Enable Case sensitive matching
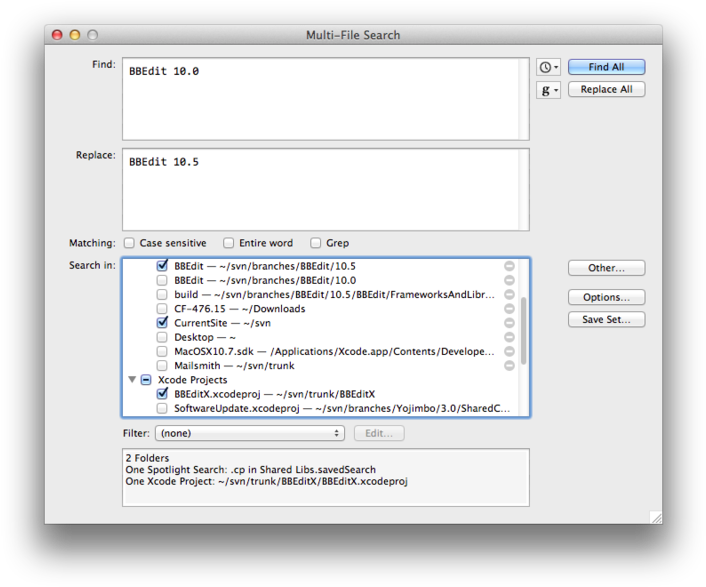This screenshot has height=587, width=706. click(129, 243)
